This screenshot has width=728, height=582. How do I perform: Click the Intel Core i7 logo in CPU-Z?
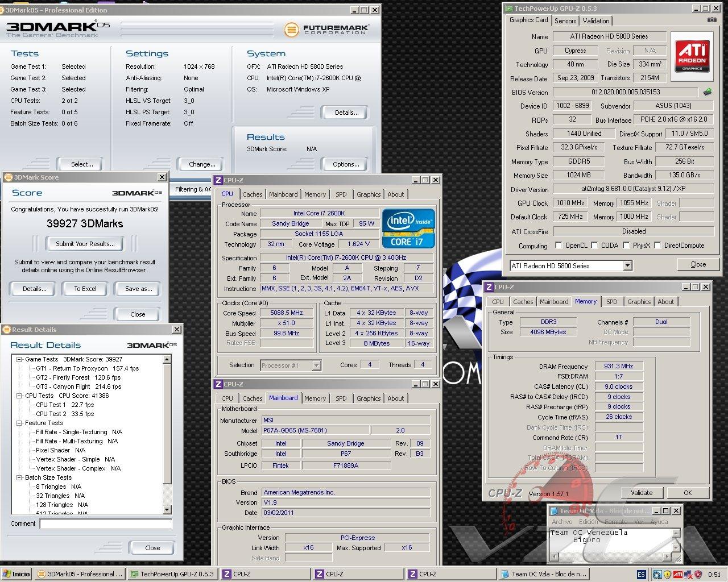click(408, 228)
